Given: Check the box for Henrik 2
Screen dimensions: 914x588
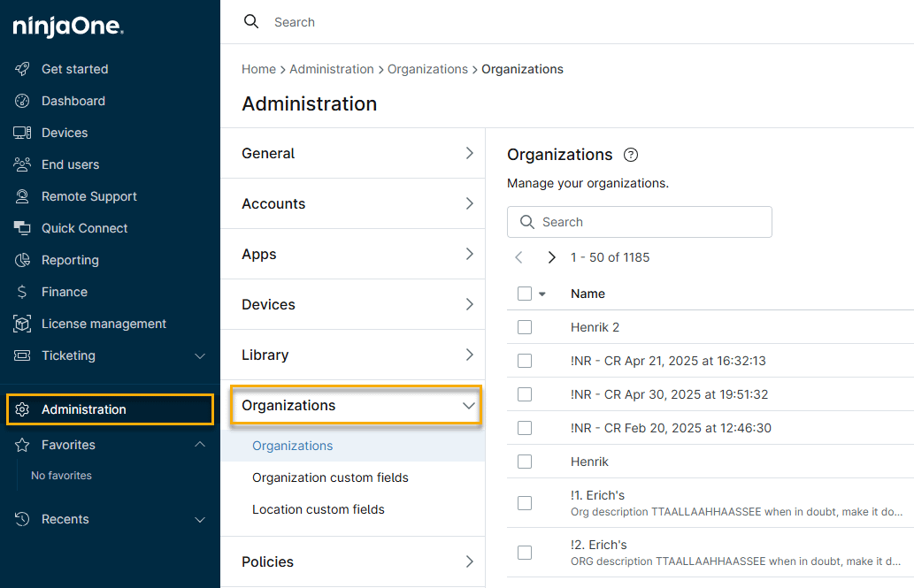Looking at the screenshot, I should point(525,327).
